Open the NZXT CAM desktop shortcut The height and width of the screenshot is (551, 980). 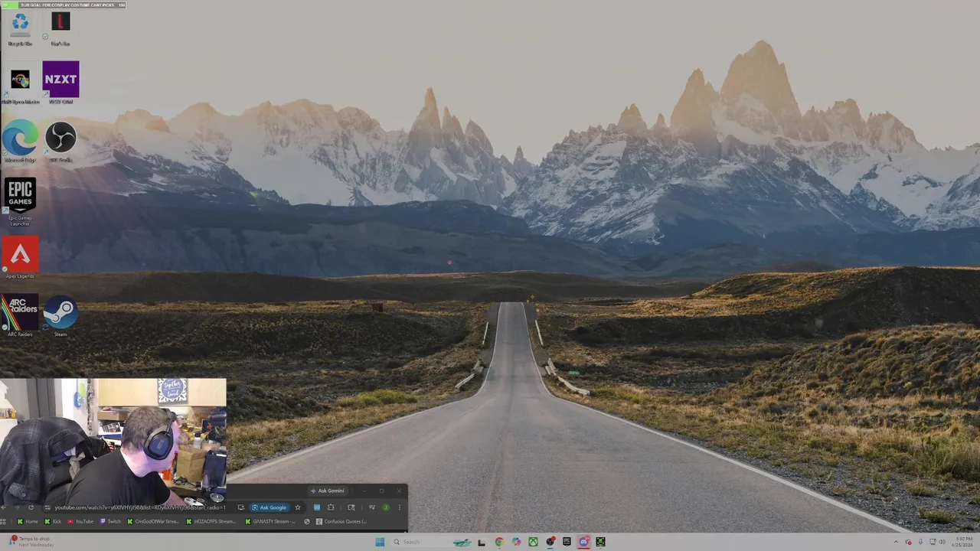60,83
